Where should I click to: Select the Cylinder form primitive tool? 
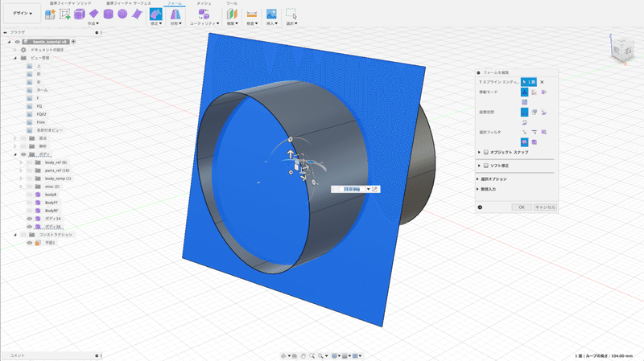click(x=108, y=14)
